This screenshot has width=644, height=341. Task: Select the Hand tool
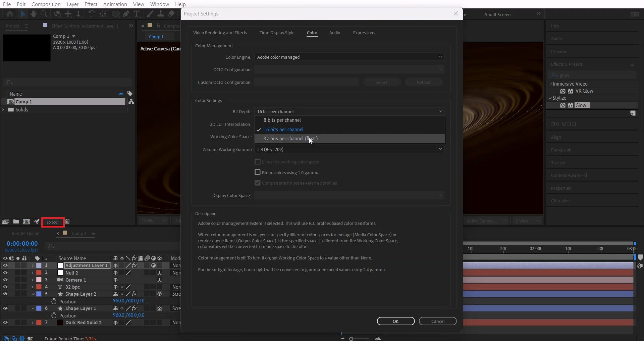33,14
